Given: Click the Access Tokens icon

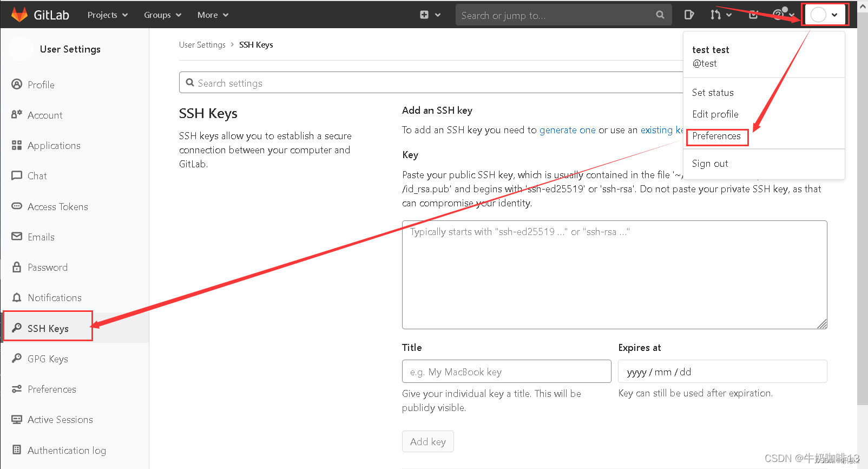Looking at the screenshot, I should [17, 206].
